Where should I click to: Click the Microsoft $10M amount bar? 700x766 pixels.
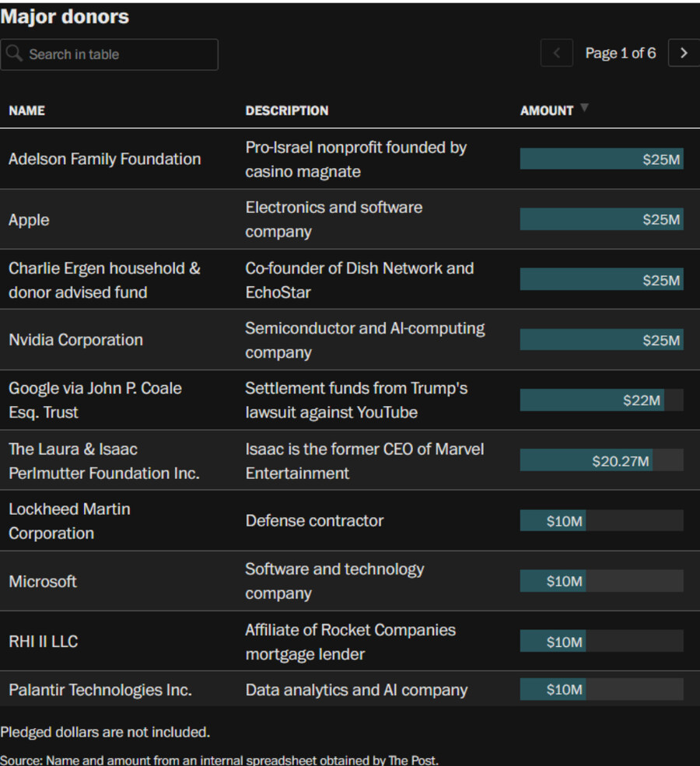click(553, 581)
